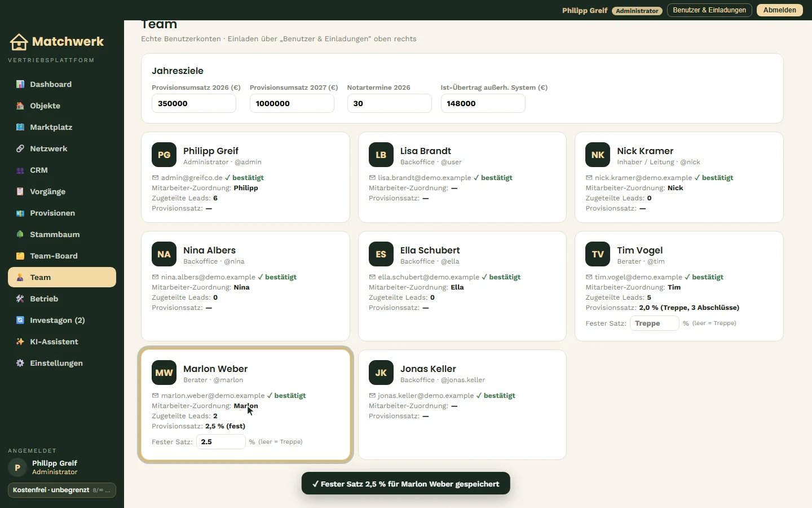Click the KI-Assistent sparkle icon

pyautogui.click(x=20, y=341)
